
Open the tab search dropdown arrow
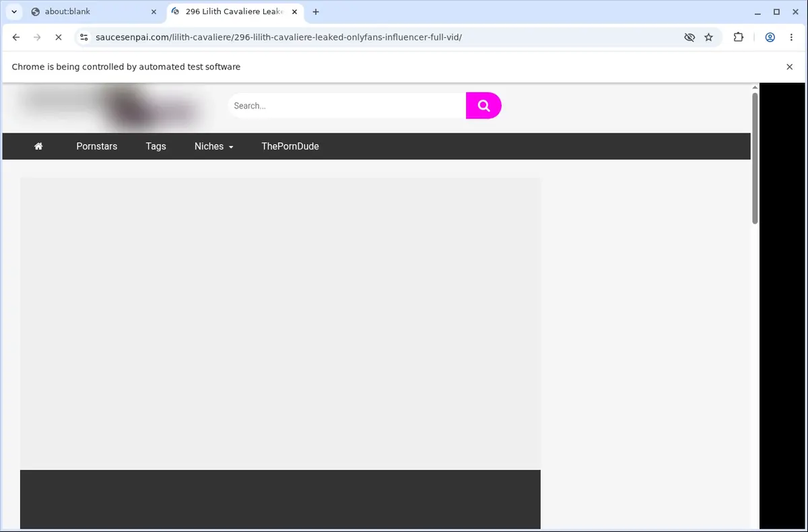coord(14,11)
